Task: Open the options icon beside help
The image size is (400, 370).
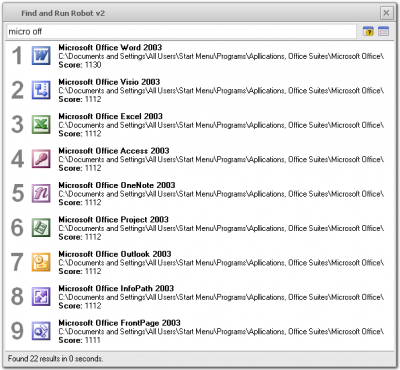Action: click(383, 31)
